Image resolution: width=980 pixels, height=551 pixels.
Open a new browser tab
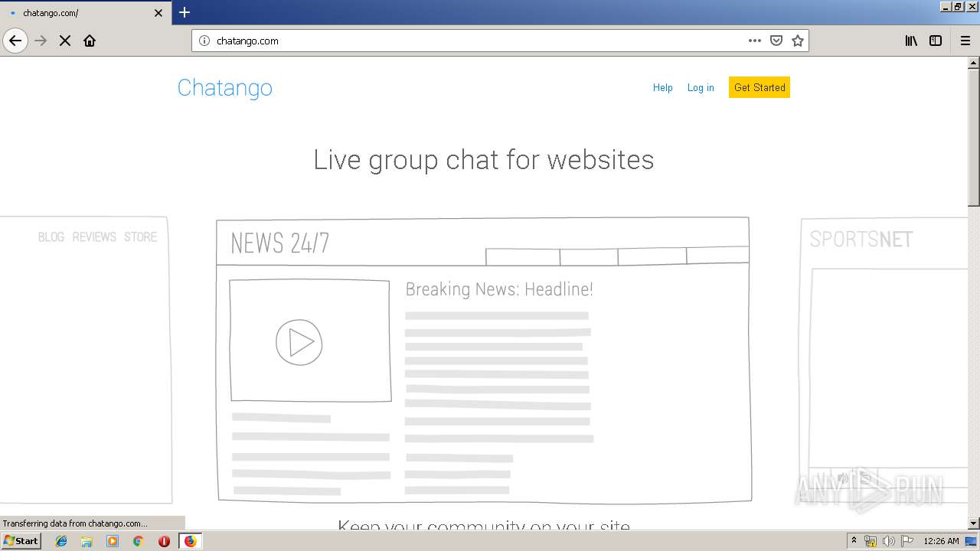tap(185, 12)
